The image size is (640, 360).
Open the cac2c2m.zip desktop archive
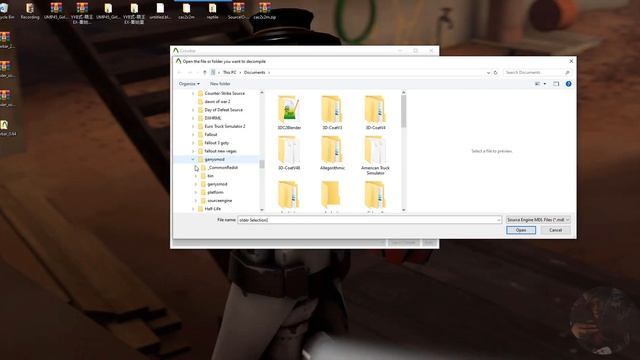(264, 11)
